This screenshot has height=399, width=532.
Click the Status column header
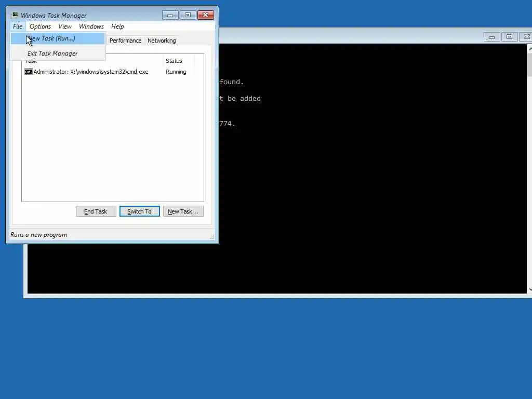(x=179, y=61)
